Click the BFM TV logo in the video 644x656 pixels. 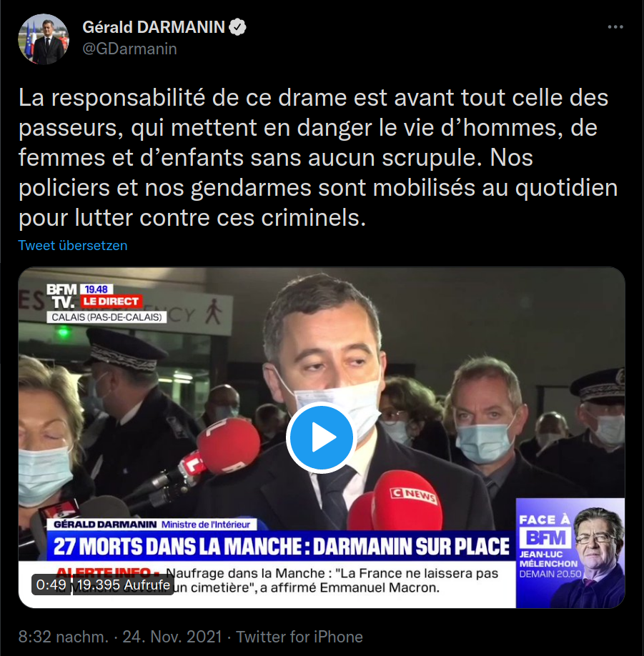pos(61,295)
